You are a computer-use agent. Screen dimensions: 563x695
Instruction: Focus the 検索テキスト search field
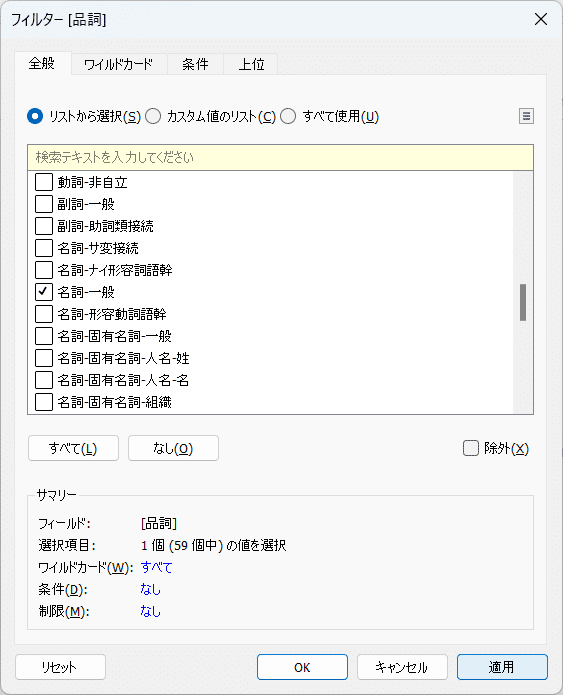pos(280,157)
